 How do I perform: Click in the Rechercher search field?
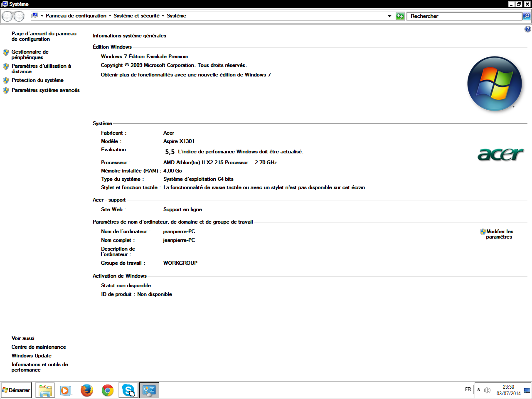point(464,16)
